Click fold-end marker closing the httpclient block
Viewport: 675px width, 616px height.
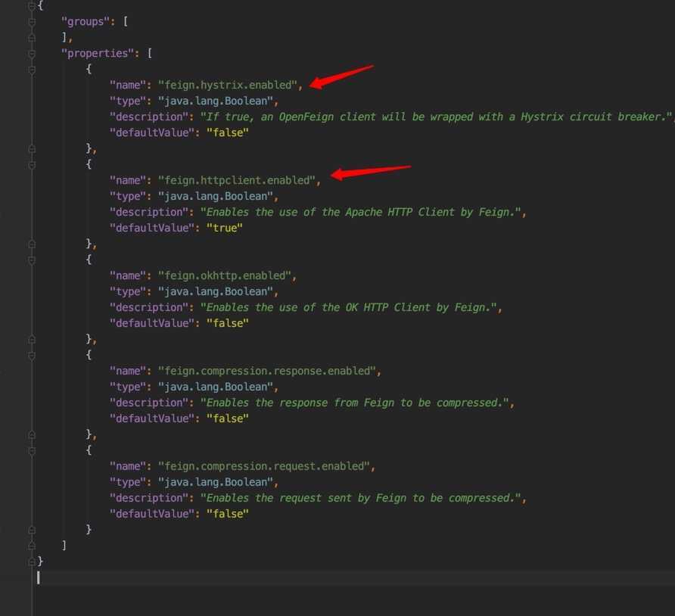point(32,244)
